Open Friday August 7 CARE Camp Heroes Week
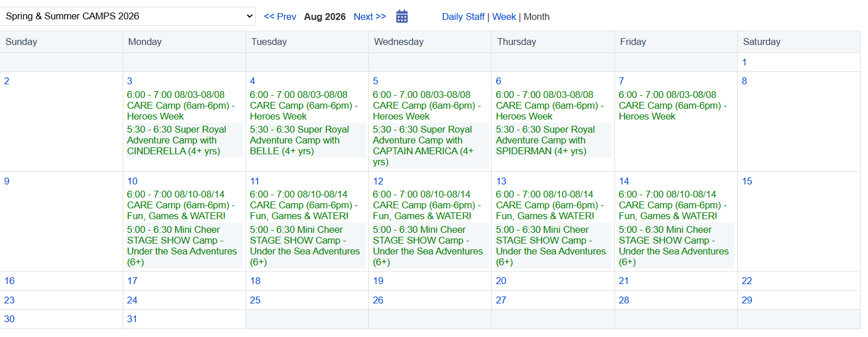This screenshot has width=868, height=337. pos(672,105)
